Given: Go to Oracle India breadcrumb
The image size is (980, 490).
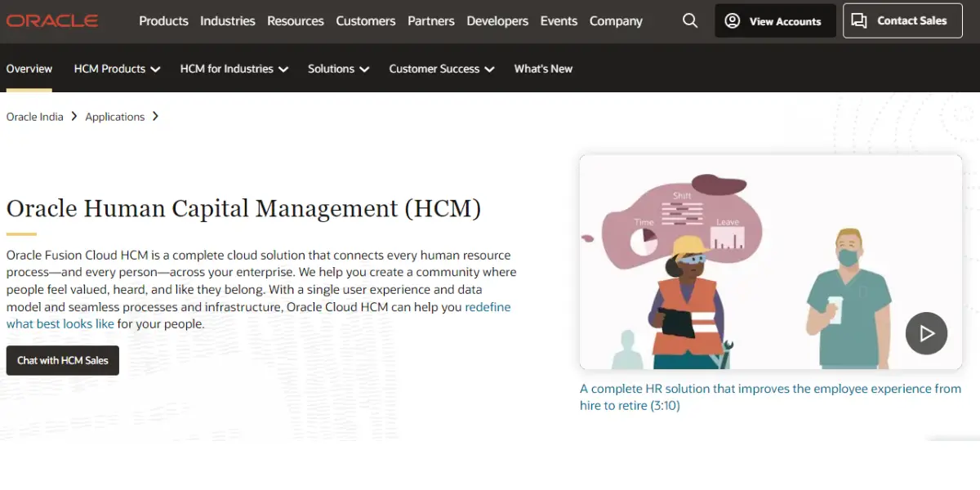Looking at the screenshot, I should point(34,117).
